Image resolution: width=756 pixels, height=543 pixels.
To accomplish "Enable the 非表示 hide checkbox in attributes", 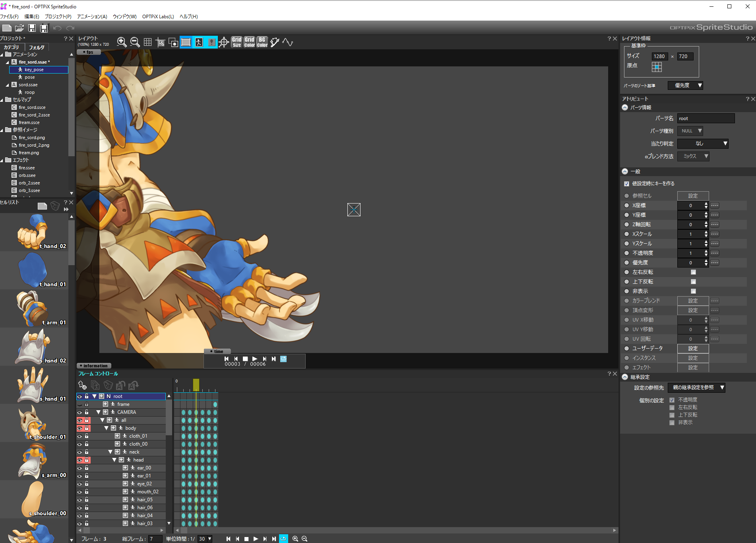I will tap(693, 291).
